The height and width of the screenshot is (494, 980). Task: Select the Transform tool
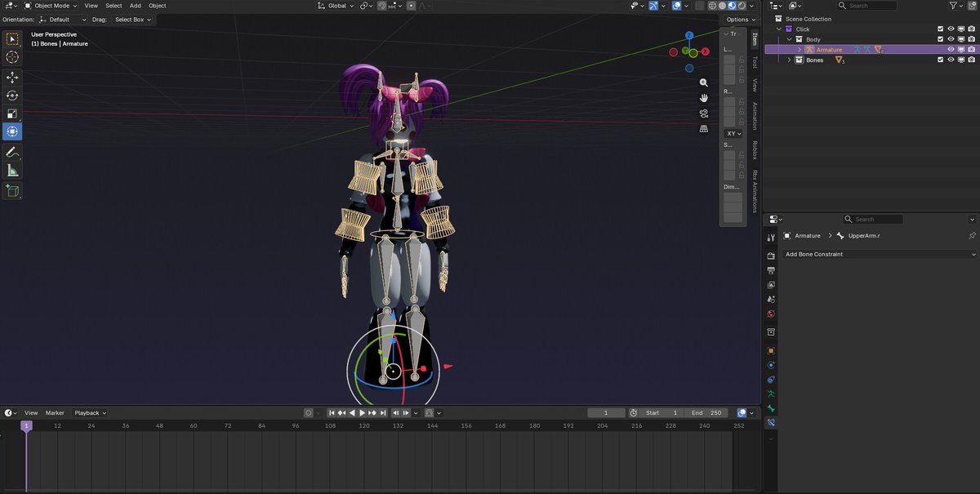(x=12, y=131)
